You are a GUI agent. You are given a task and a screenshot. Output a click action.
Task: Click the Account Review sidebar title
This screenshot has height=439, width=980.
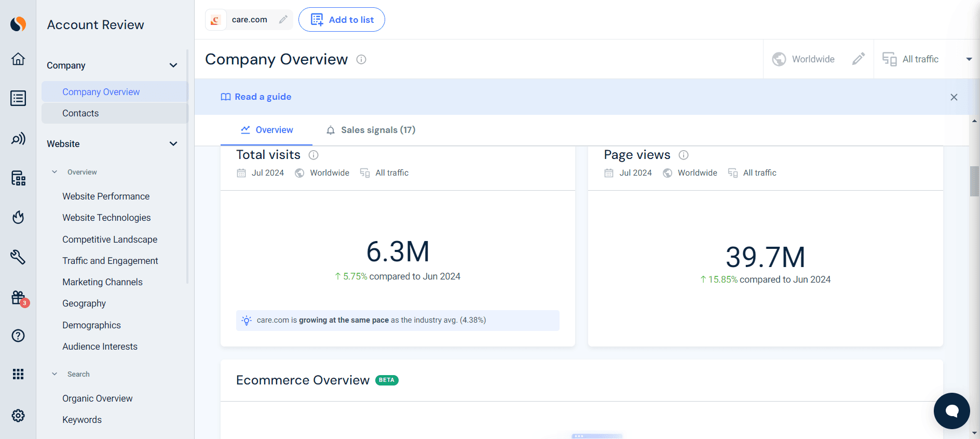96,25
